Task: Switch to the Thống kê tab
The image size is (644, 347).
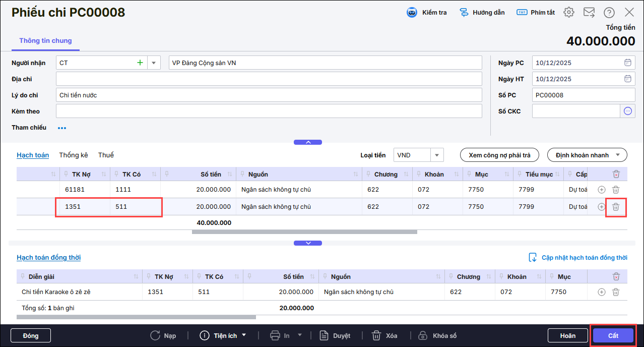Action: 74,155
